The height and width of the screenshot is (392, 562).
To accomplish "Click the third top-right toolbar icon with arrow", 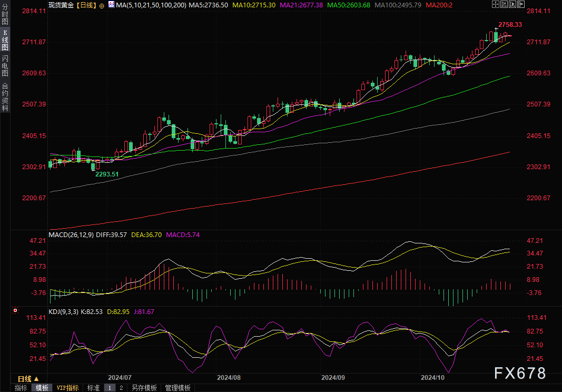I will coord(511,4).
